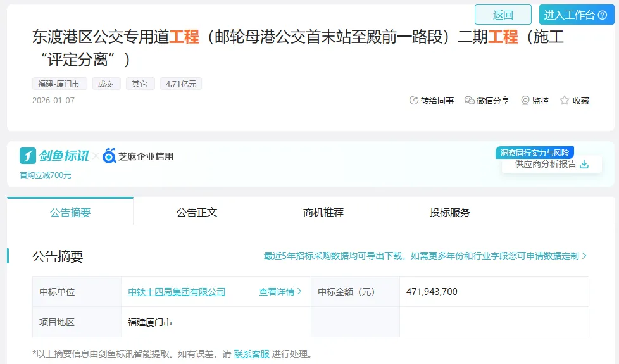The image size is (619, 364).
Task: Click the 转给同事 forward icon
Action: tap(414, 101)
